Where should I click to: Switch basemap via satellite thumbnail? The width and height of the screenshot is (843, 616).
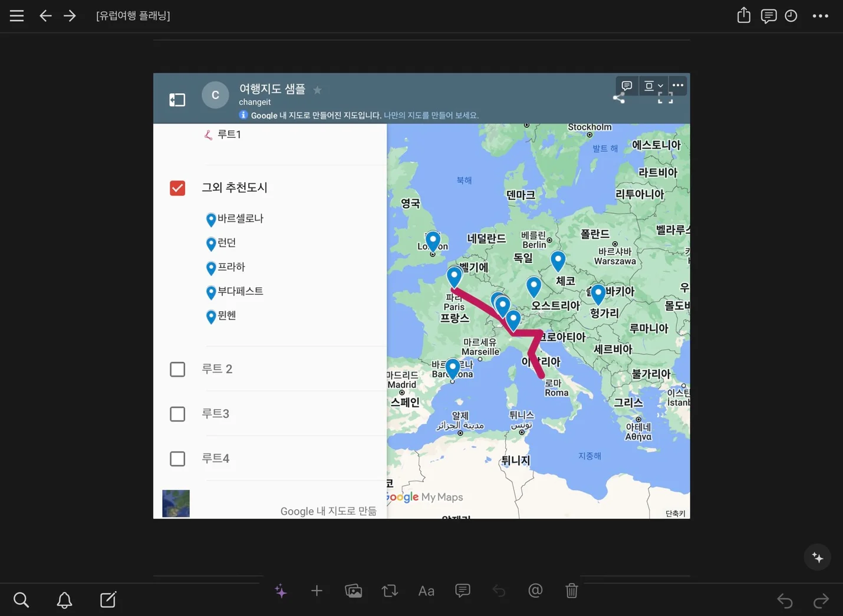pyautogui.click(x=176, y=503)
